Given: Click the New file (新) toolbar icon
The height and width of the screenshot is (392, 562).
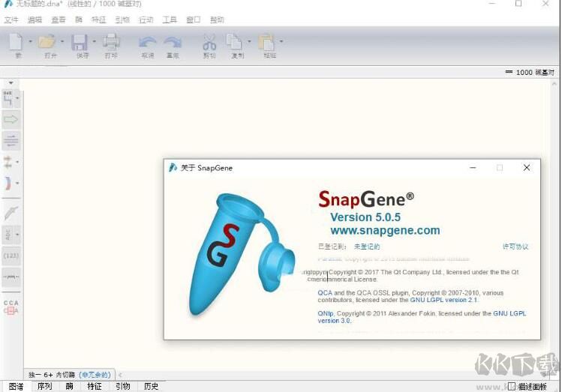Looking at the screenshot, I should (16, 43).
